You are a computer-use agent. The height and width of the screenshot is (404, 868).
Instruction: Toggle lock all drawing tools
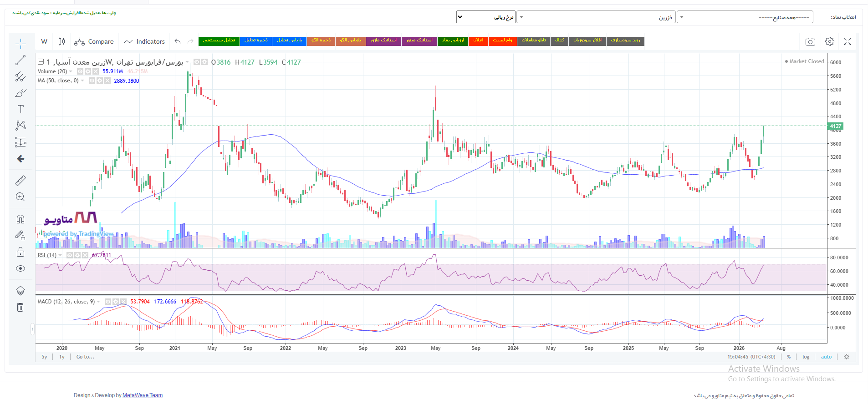point(20,252)
